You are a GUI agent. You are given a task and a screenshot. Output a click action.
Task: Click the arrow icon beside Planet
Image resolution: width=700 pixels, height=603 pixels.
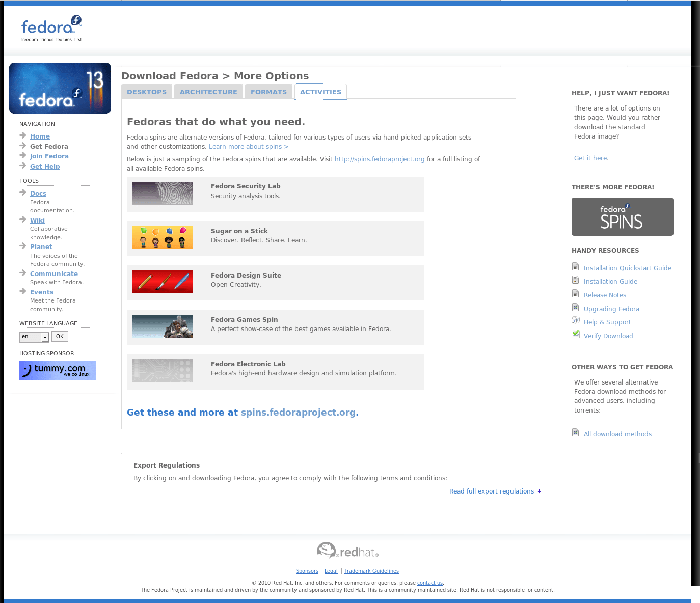click(x=23, y=246)
